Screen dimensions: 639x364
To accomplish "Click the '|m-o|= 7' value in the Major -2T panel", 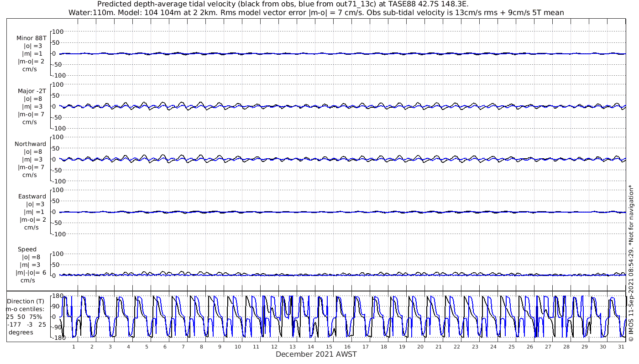I will (31, 114).
